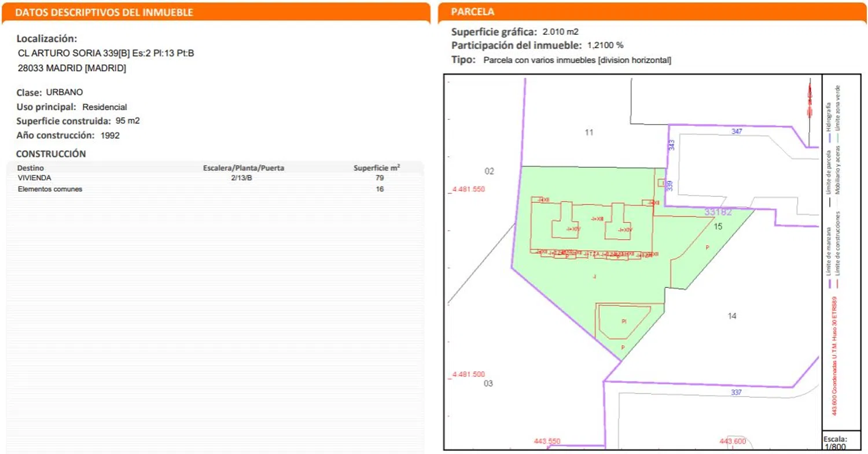
Task: Click parcel number 11 on the map
Action: [589, 133]
